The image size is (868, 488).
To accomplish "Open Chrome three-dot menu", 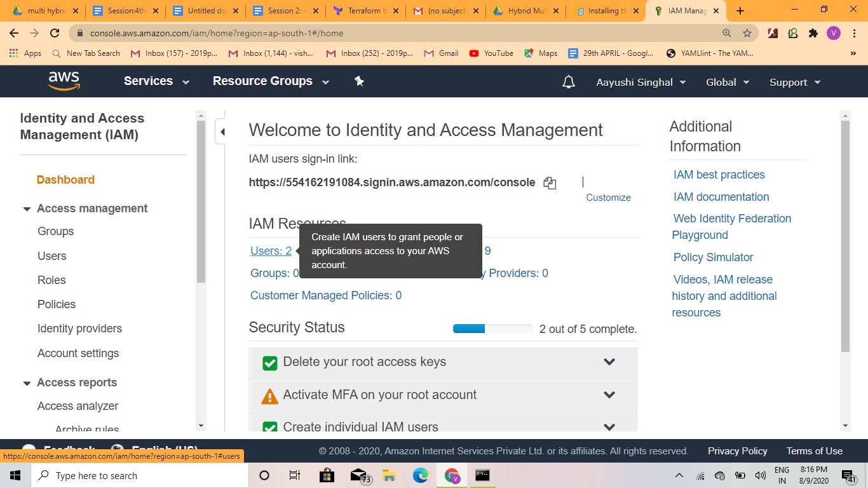I will (x=853, y=33).
